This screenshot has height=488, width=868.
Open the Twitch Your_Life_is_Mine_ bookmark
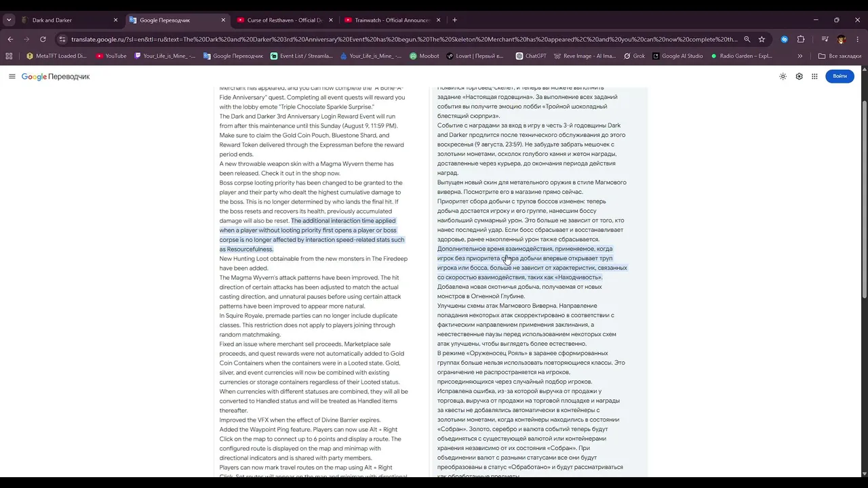click(165, 56)
